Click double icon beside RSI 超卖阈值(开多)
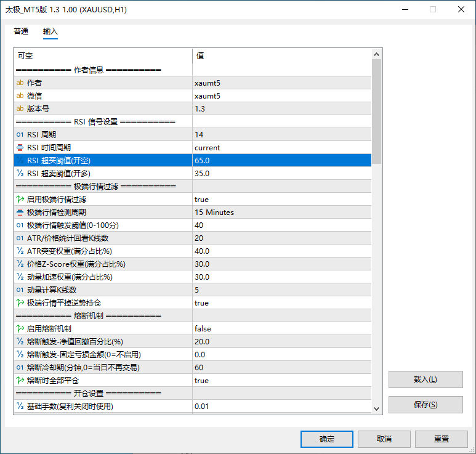476x454 pixels. tap(20, 173)
